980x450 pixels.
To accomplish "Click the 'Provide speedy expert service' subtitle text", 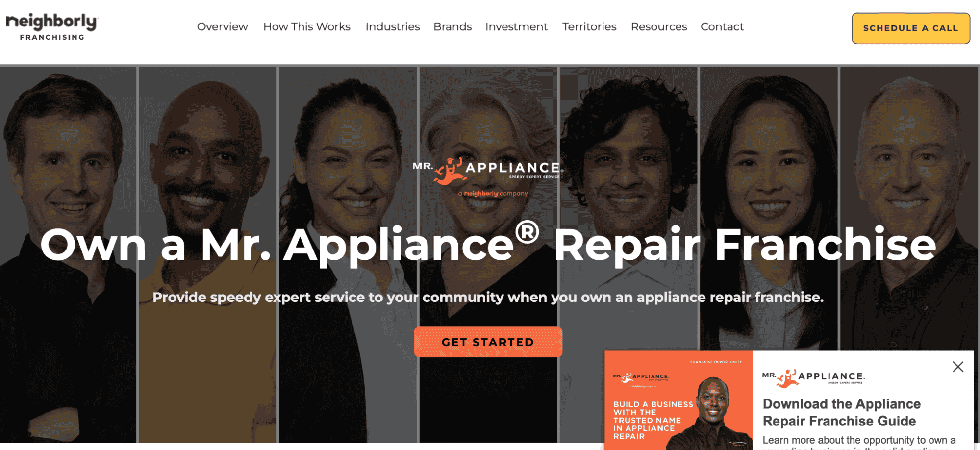I will click(488, 297).
